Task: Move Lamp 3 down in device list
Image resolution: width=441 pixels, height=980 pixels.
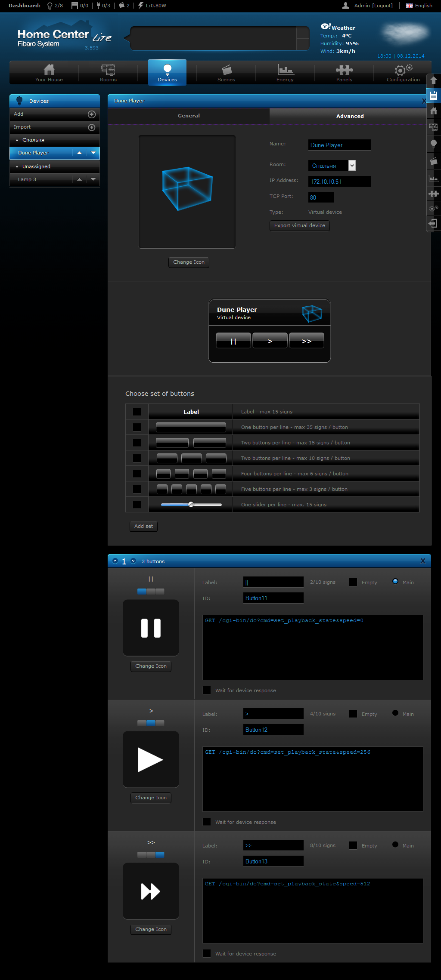Action: (x=93, y=179)
